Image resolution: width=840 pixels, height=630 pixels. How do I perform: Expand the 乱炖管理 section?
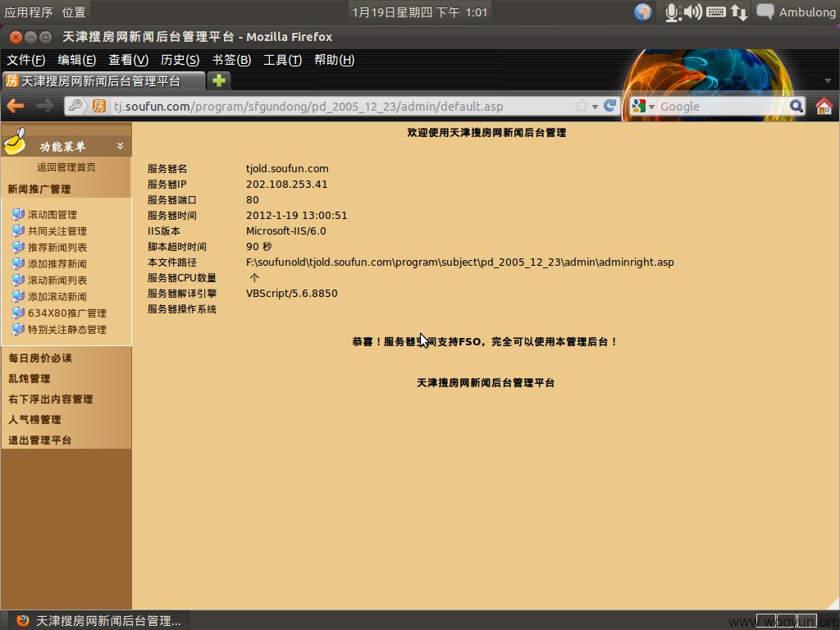29,379
